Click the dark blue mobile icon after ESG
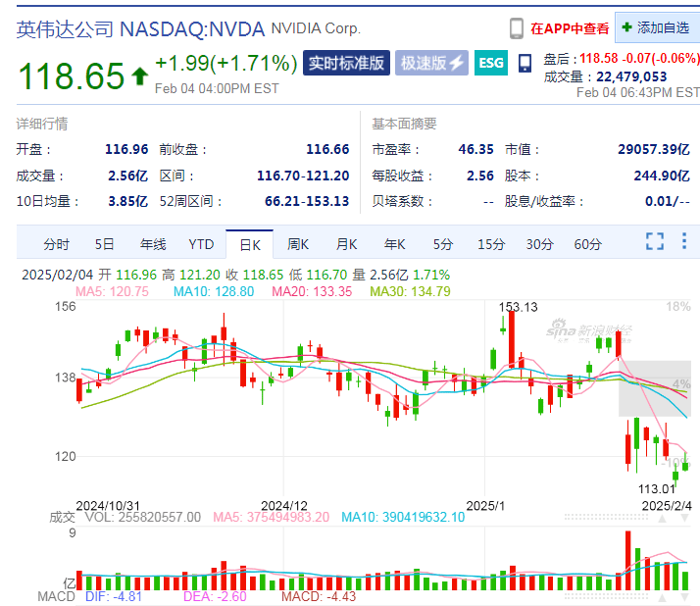This screenshot has height=606, width=700. (x=525, y=64)
